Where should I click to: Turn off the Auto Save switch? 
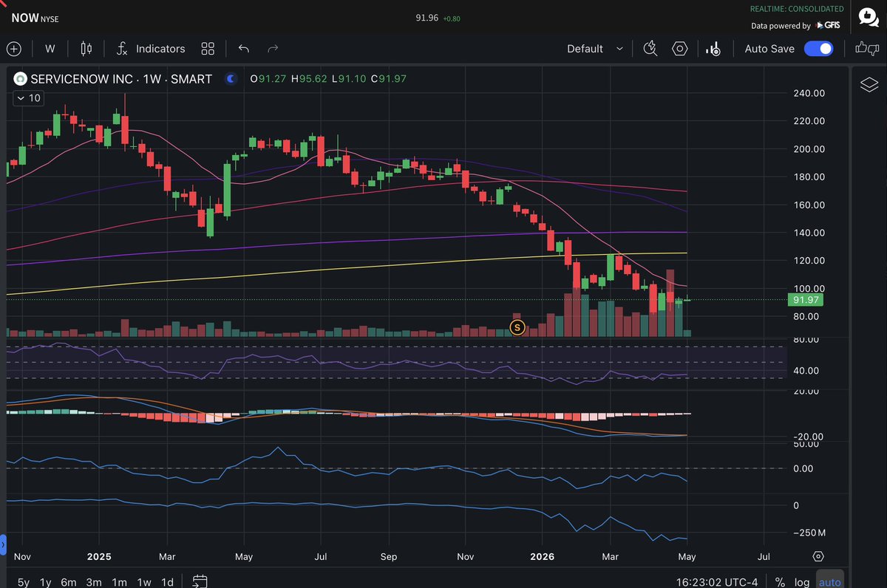818,49
